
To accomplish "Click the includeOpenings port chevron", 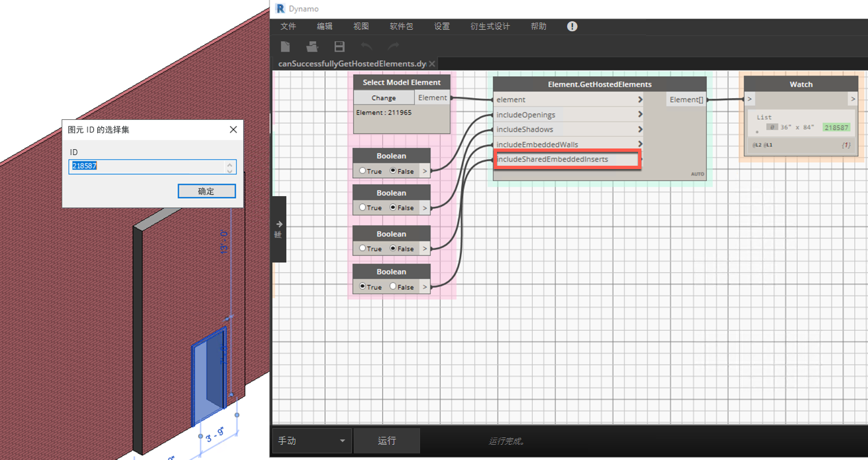I will tap(640, 115).
